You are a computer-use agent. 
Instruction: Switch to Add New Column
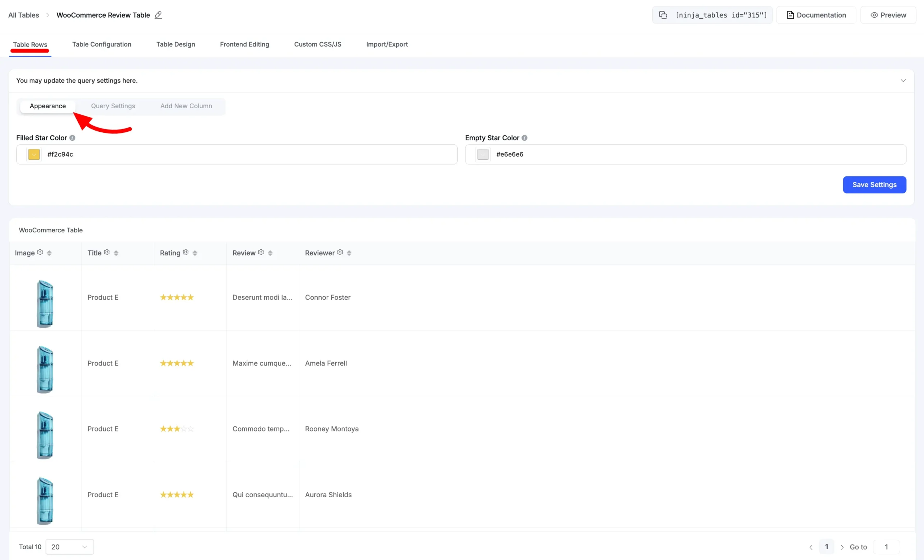186,106
